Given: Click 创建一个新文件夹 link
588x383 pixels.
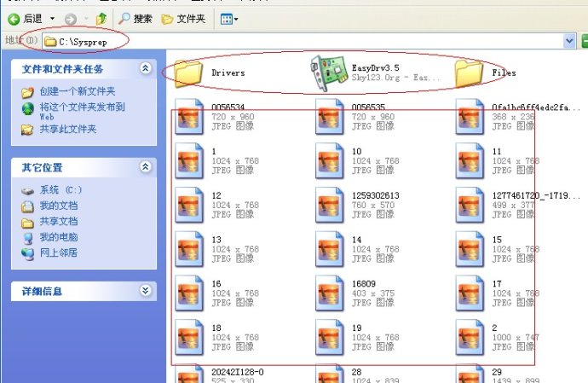Looking at the screenshot, I should click(x=78, y=91).
